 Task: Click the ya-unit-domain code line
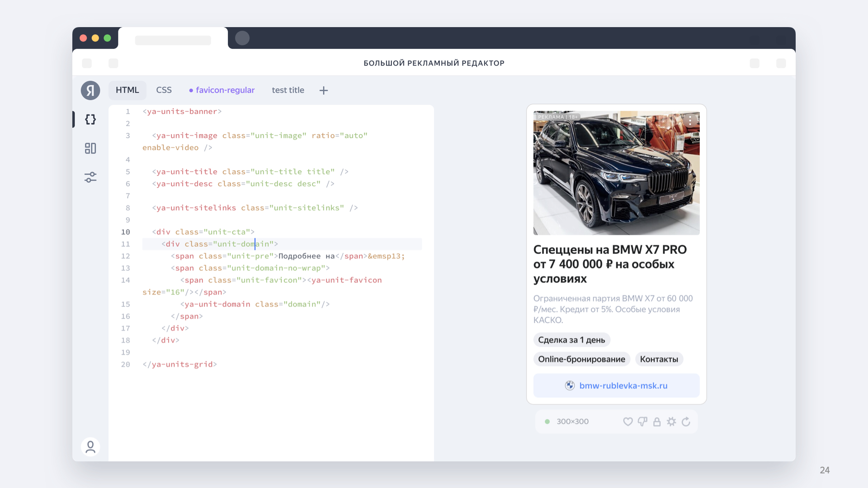click(255, 304)
